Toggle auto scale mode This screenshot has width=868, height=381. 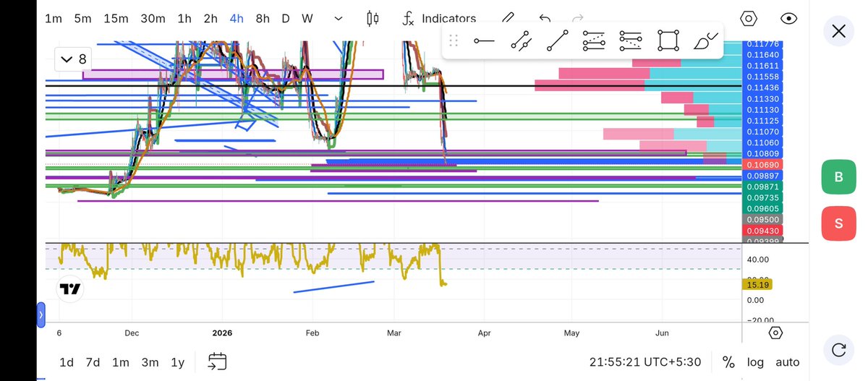[788, 362]
